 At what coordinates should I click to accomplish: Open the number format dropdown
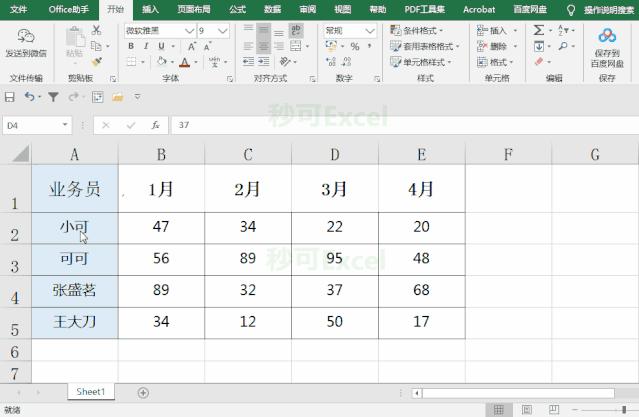tap(370, 31)
